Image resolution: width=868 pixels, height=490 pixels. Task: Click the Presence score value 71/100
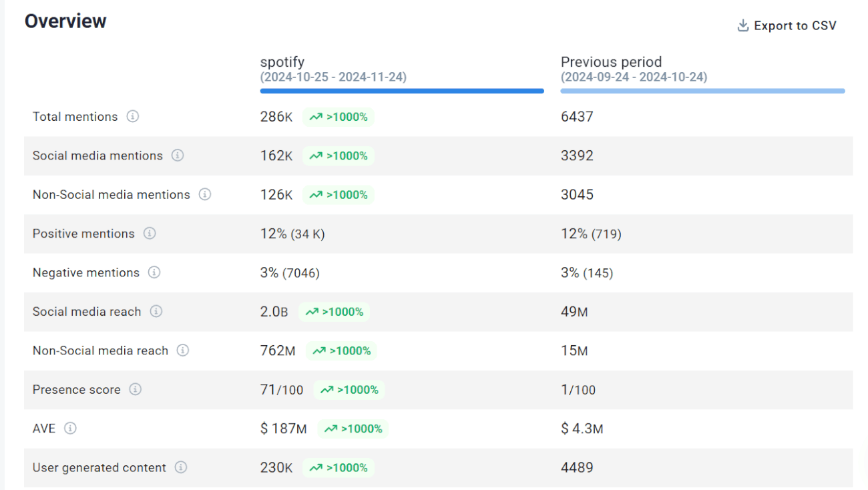[x=282, y=389]
